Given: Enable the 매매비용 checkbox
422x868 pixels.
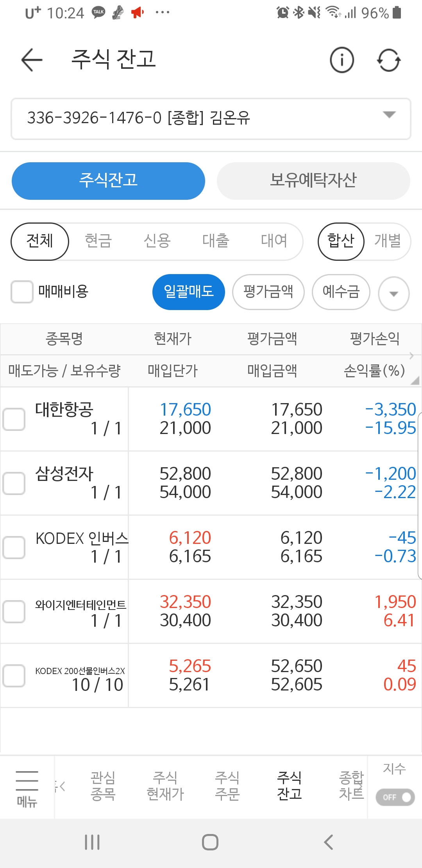Looking at the screenshot, I should pos(22,292).
